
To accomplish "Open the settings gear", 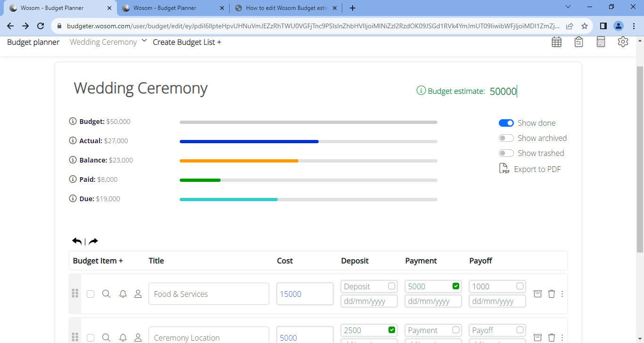I will point(623,41).
